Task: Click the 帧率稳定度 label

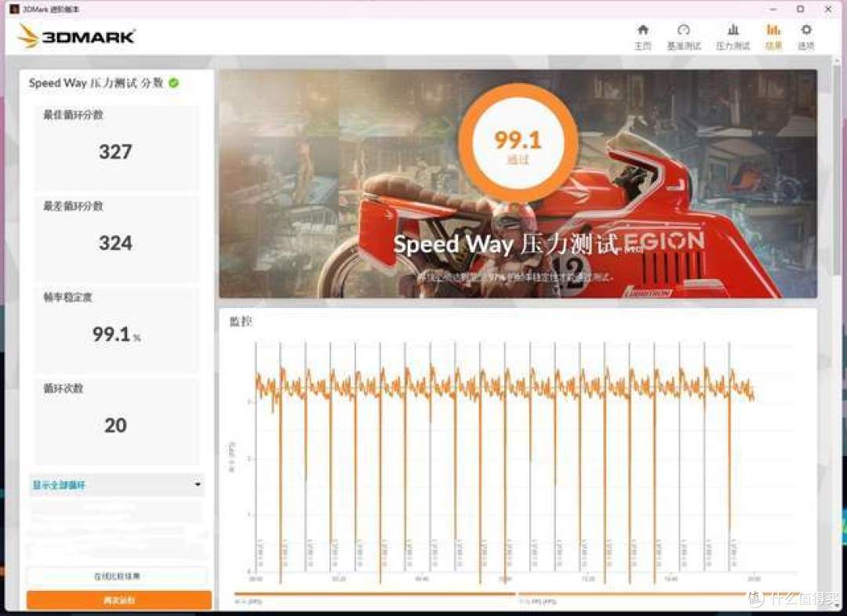Action: 67,297
